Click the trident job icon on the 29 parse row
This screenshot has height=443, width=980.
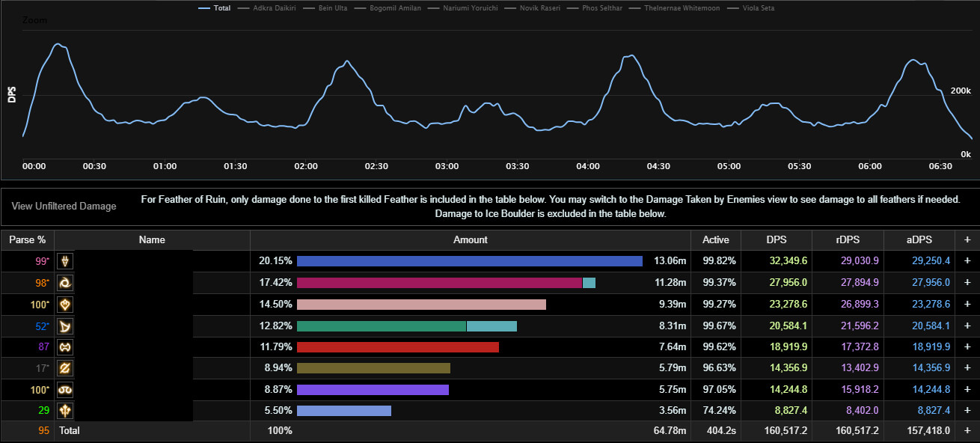point(67,411)
